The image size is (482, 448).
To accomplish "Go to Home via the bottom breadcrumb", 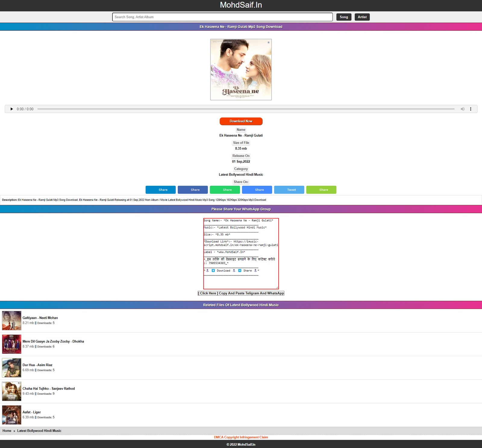I will point(7,431).
